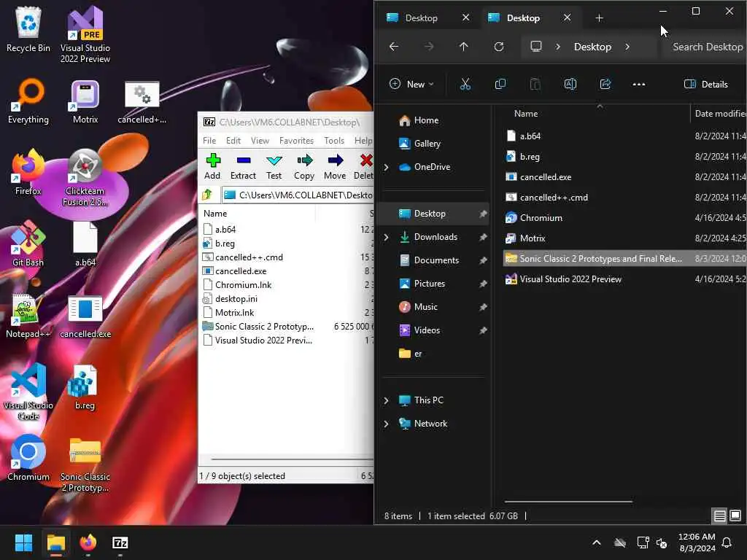Show hidden system tray icons
The height and width of the screenshot is (560, 747).
click(597, 542)
